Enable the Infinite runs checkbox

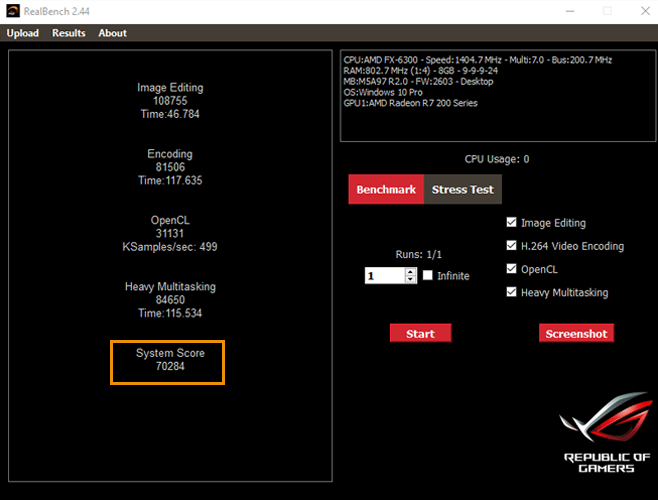click(428, 275)
